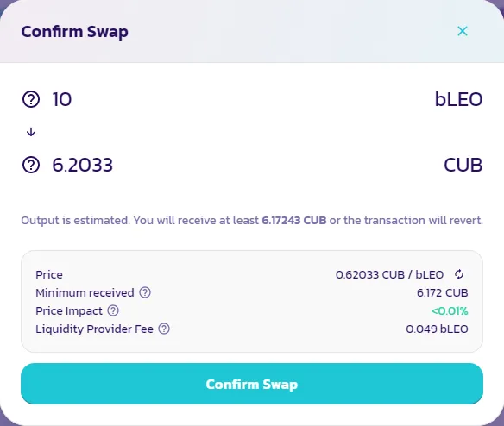Image resolution: width=504 pixels, height=426 pixels.
Task: Click the green <0.01% price impact value
Action: click(450, 311)
